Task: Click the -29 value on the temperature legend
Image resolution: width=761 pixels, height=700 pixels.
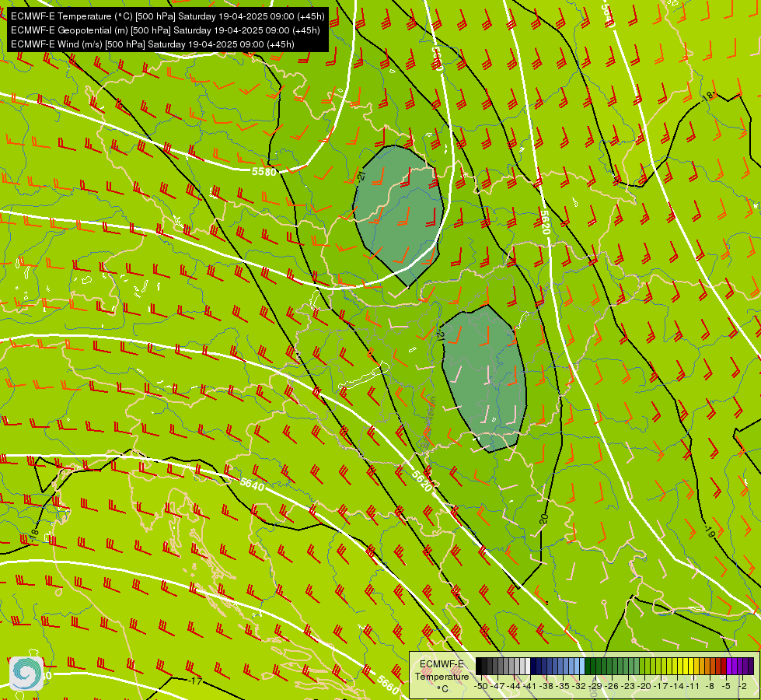Action: pyautogui.click(x=595, y=686)
